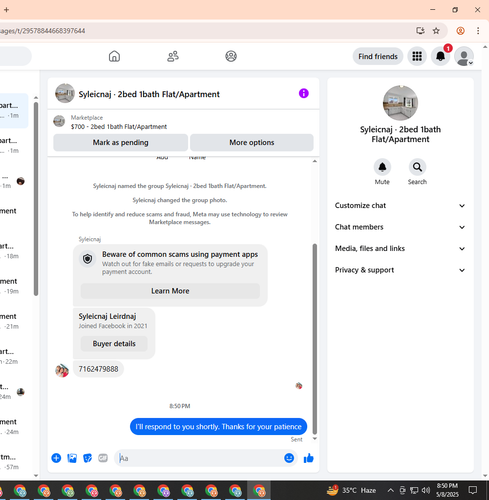Show hidden system tray icons chevron
Screen dimensions: 489x500
[x=390, y=490]
